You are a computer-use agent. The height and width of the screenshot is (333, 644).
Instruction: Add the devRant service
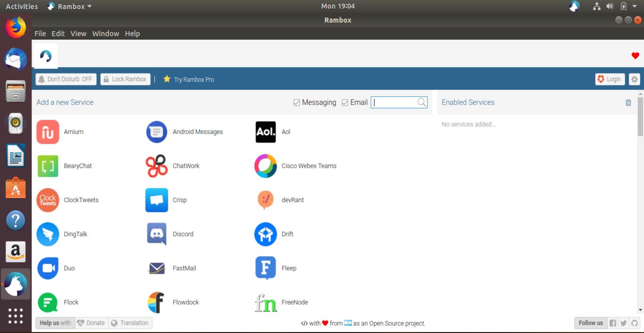(265, 200)
